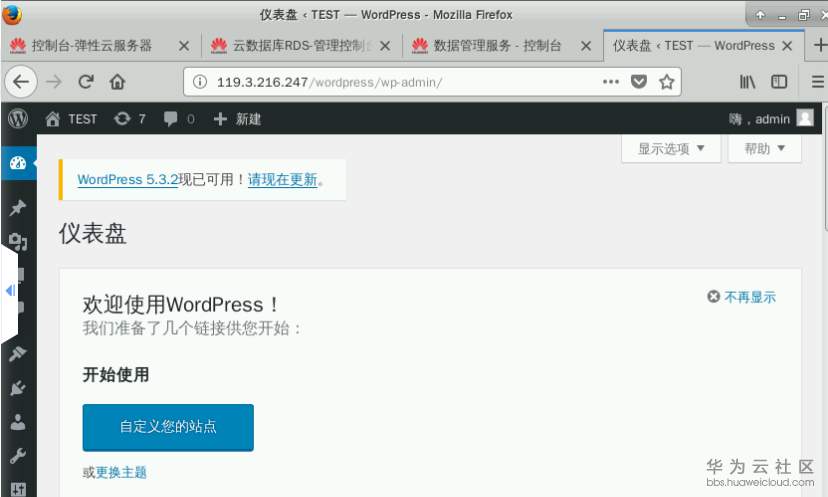Open the admin user profile avatar
Viewport: 828px width, 497px height.
tap(805, 118)
